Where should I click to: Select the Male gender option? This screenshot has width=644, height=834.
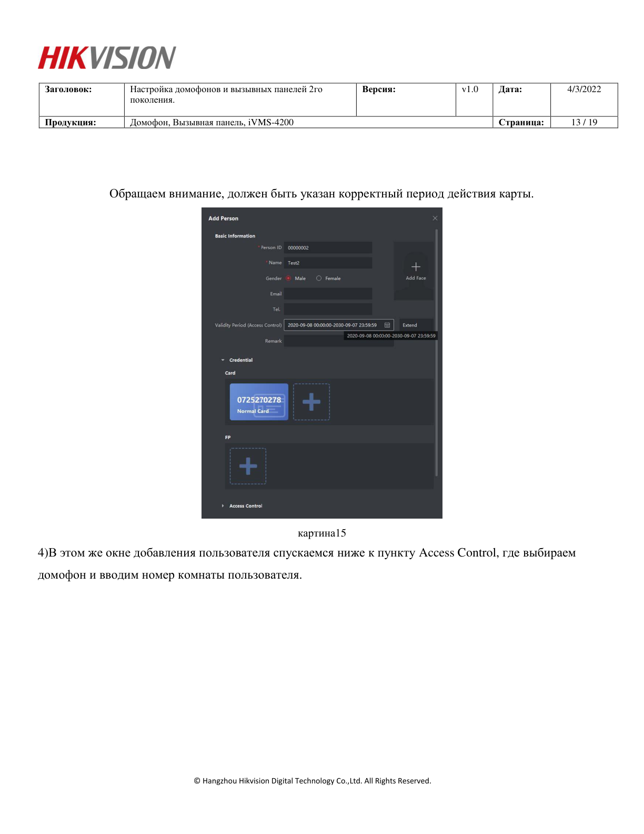(x=288, y=279)
